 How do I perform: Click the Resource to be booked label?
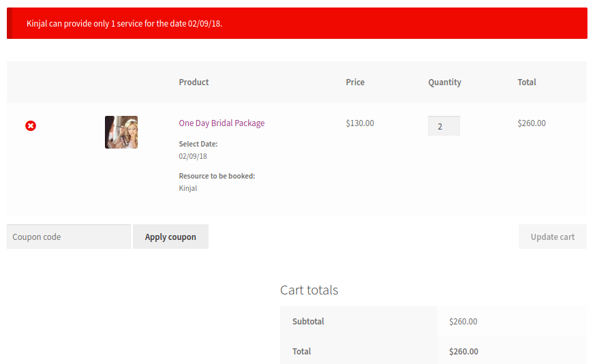click(x=217, y=176)
